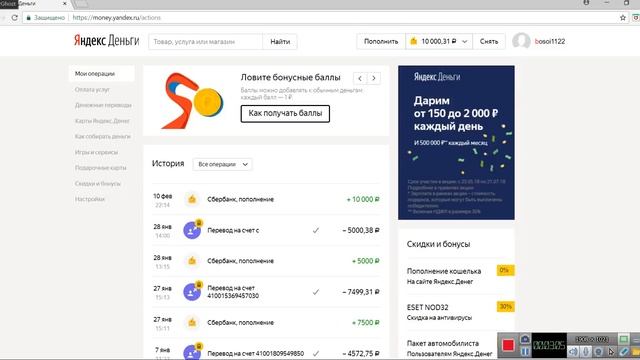
Task: Open Игры и сервисы in the sidebar
Action: tap(96, 152)
